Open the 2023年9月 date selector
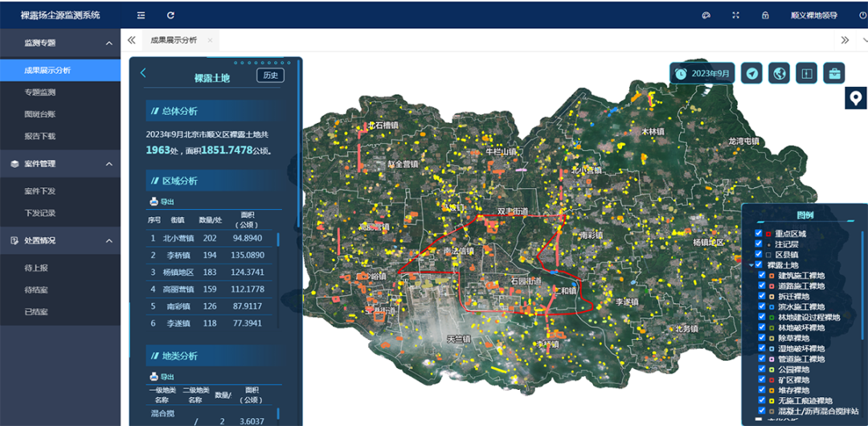This screenshot has height=426, width=868. pyautogui.click(x=702, y=73)
